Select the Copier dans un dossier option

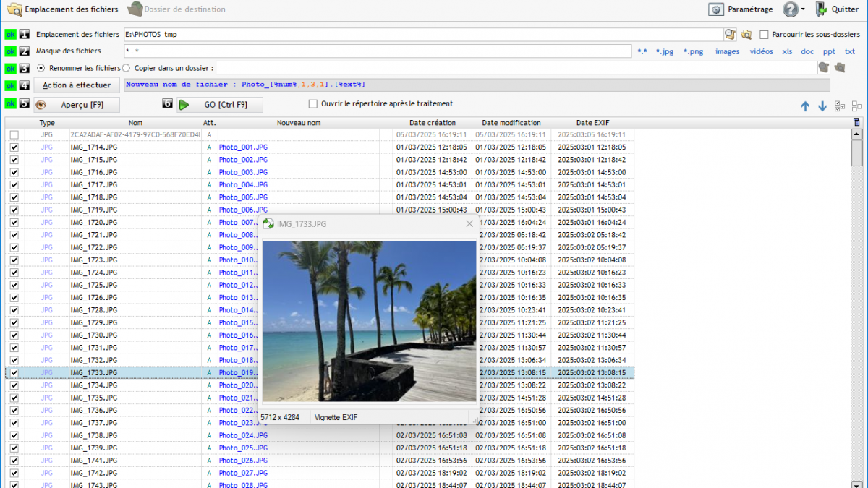click(127, 68)
